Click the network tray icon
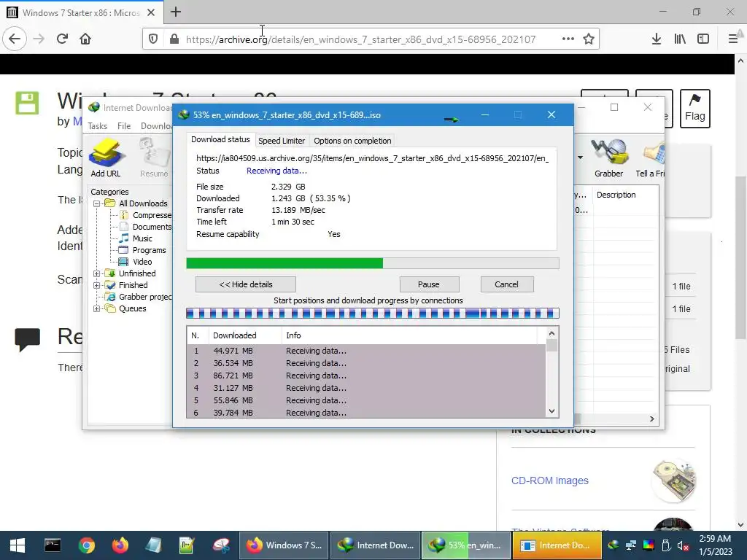Viewport: 747px width, 560px height. pyautogui.click(x=631, y=545)
